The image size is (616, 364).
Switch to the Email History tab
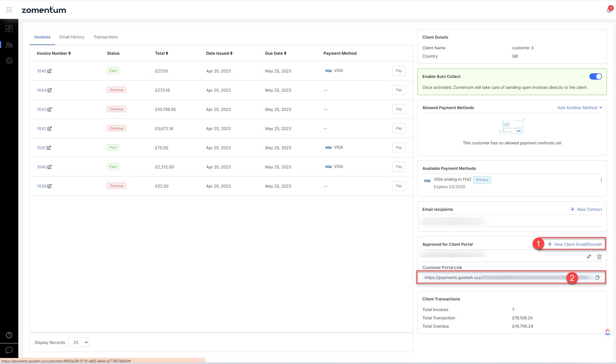tap(72, 37)
